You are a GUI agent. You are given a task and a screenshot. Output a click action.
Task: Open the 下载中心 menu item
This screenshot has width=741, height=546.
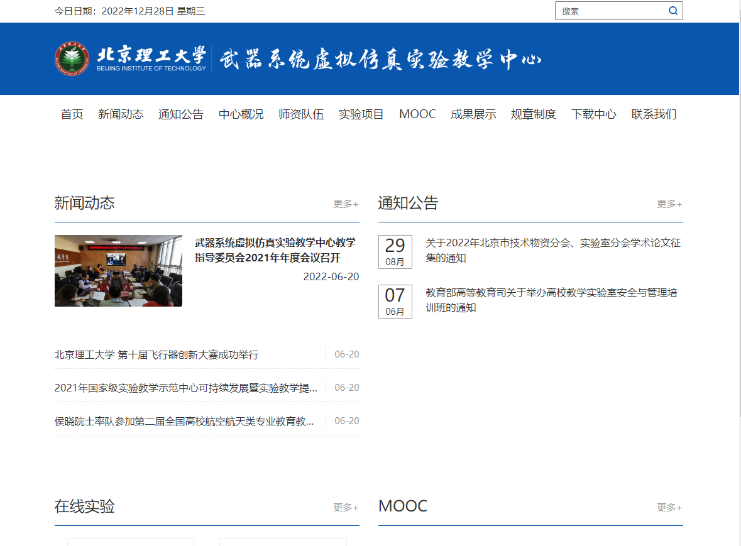[x=593, y=114]
